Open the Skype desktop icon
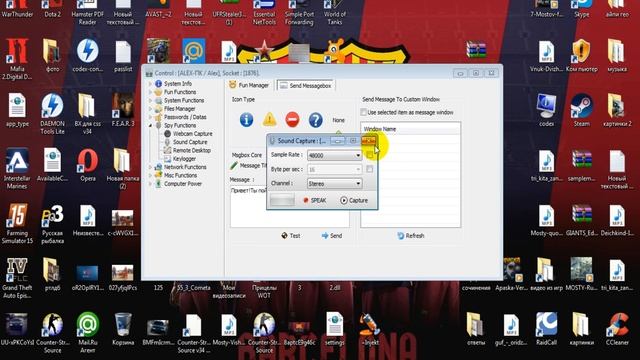This screenshot has height=360, width=640. coord(582,10)
